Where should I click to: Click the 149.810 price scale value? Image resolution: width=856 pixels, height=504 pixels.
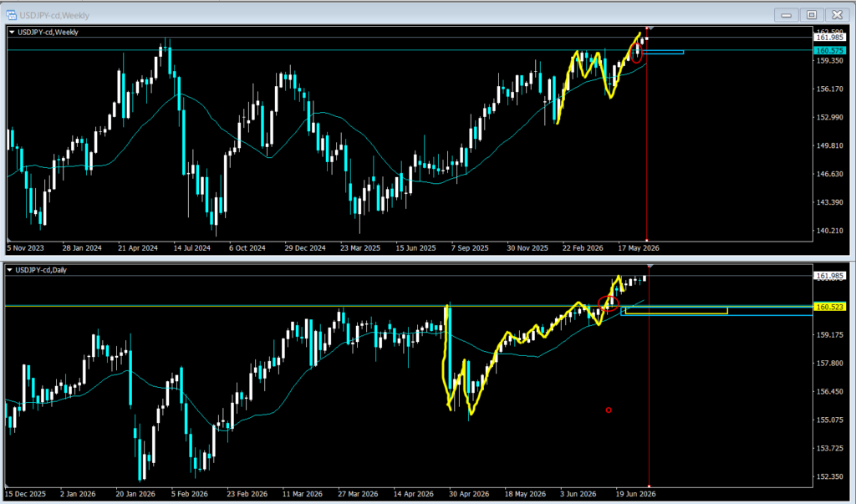tap(829, 145)
